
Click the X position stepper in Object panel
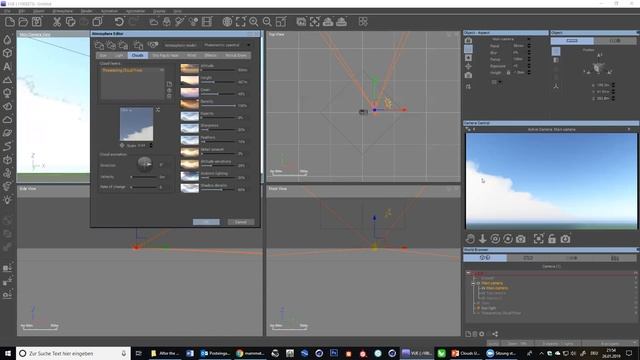(613, 85)
